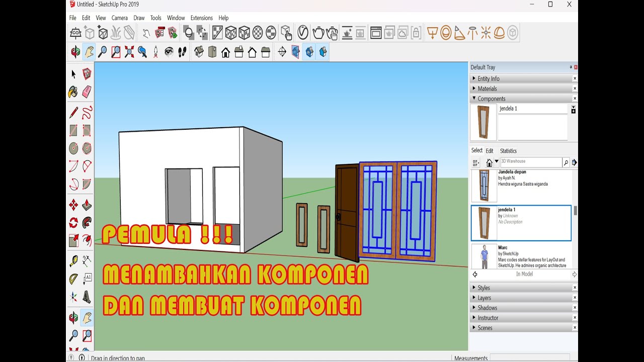The height and width of the screenshot is (362, 644).
Task: Go back with the left navigation arrow
Action: tap(475, 275)
